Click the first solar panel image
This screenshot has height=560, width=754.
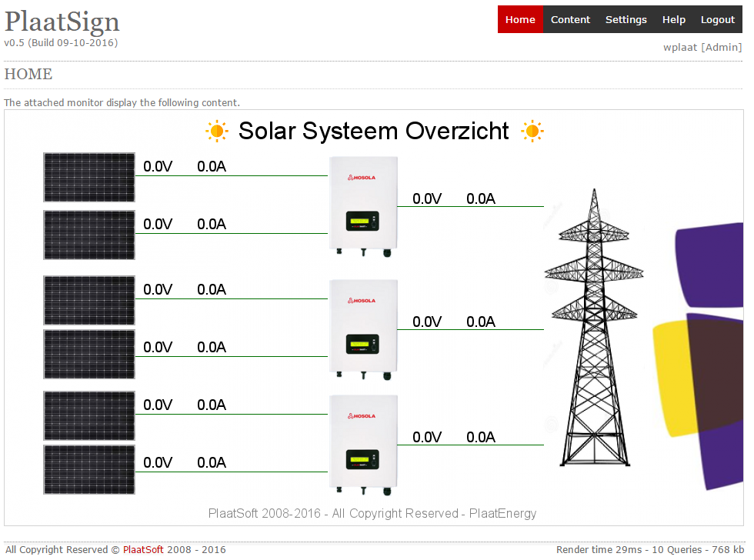[x=89, y=178]
